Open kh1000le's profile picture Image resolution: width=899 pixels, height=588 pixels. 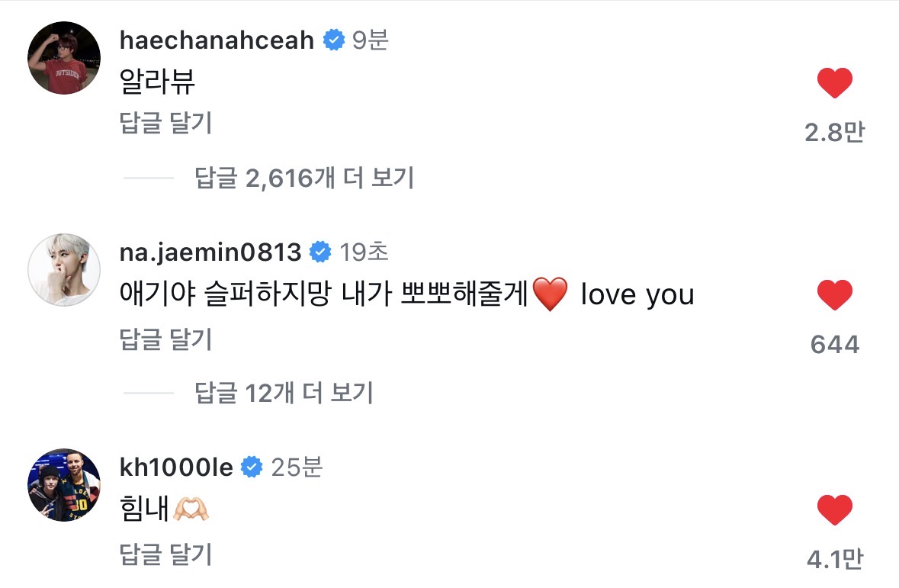click(x=64, y=484)
